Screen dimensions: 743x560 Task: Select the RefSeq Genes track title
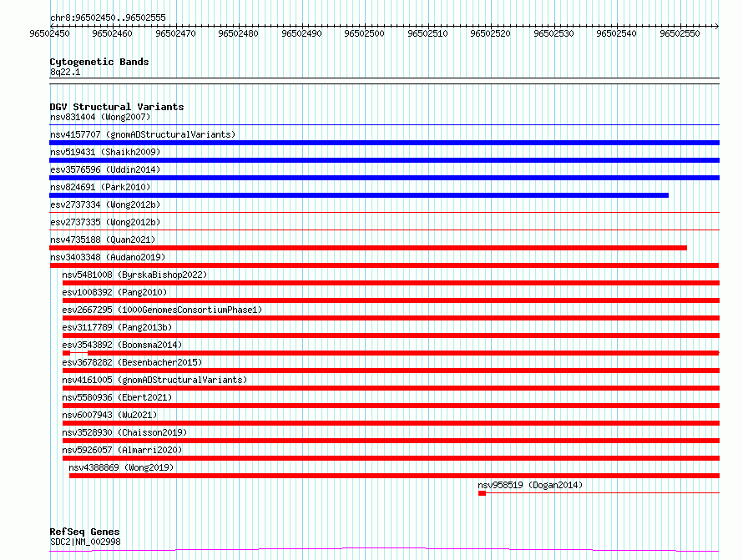(85, 532)
